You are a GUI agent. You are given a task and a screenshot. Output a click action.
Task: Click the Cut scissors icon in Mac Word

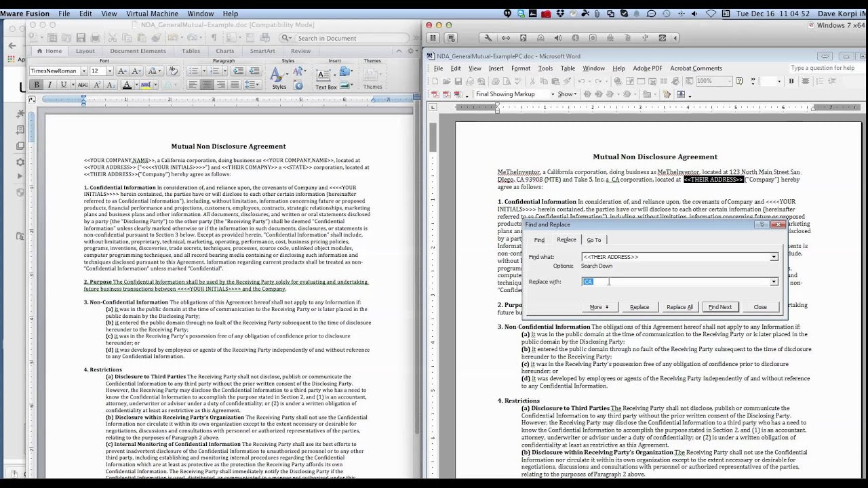113,38
